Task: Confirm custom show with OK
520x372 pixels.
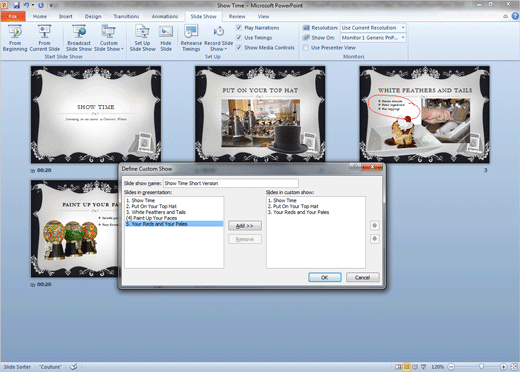Action: point(325,277)
